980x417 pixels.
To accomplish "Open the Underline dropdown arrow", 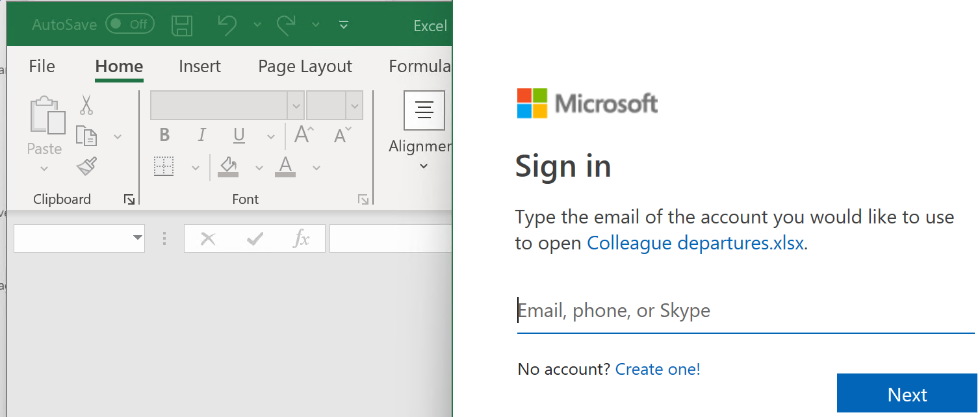I will coord(270,135).
